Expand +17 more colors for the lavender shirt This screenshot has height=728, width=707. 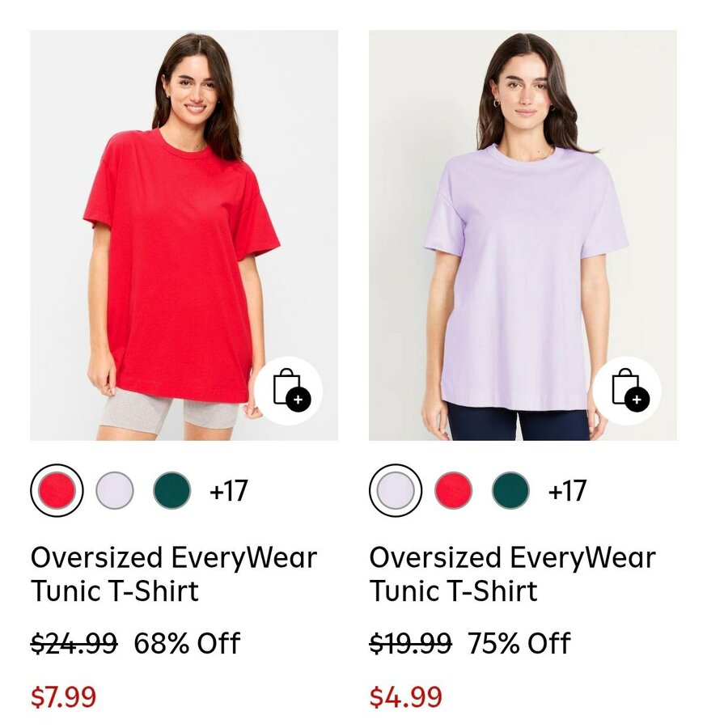(567, 491)
